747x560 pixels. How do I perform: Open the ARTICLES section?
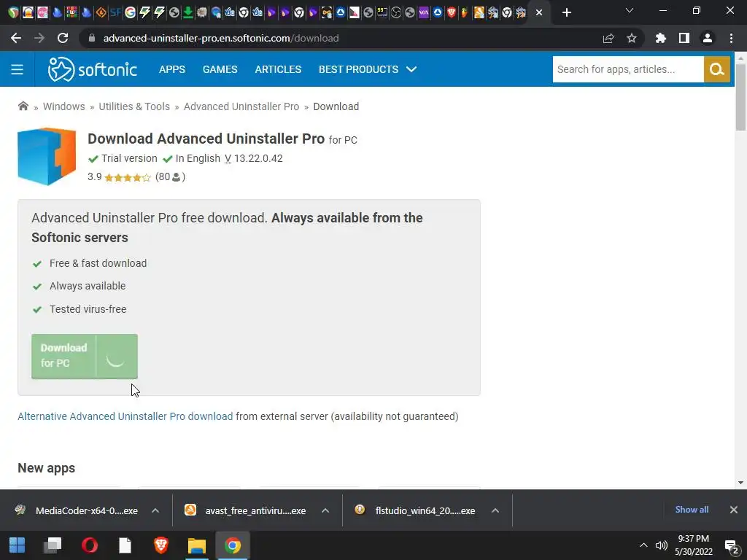[x=278, y=69]
